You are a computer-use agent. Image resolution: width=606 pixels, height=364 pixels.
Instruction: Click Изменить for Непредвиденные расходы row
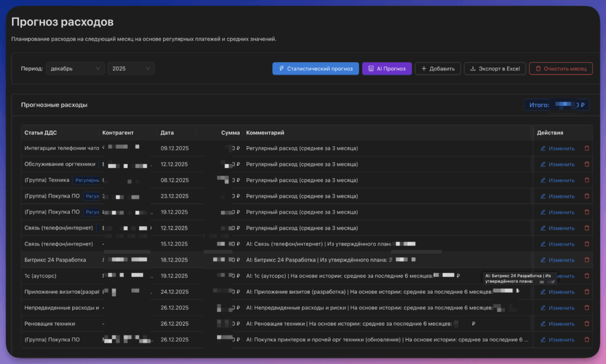point(557,308)
